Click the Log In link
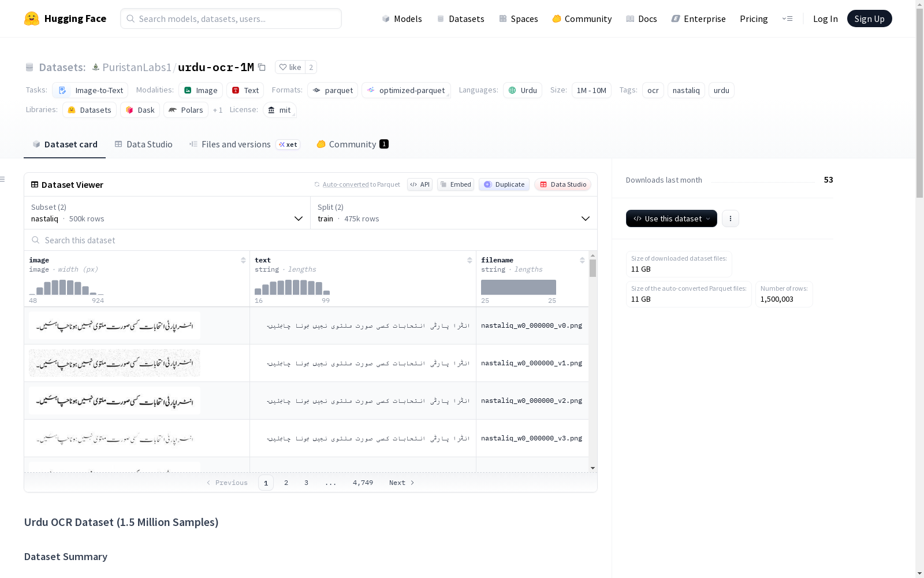This screenshot has width=924, height=578. (x=825, y=18)
